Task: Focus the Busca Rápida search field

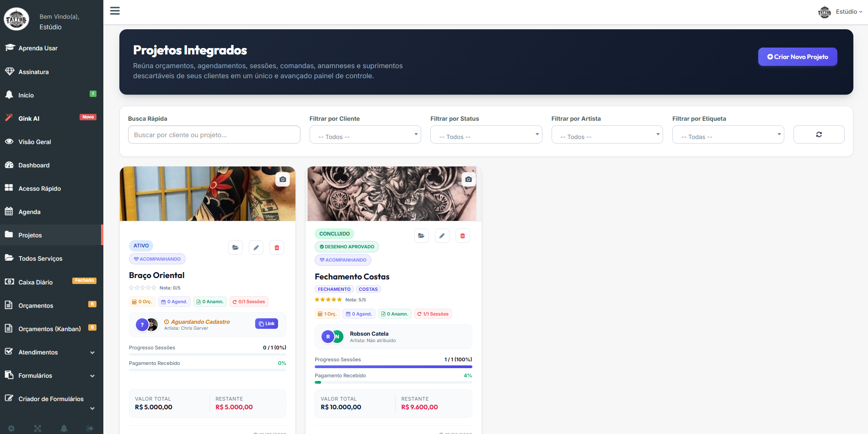Action: pos(214,134)
